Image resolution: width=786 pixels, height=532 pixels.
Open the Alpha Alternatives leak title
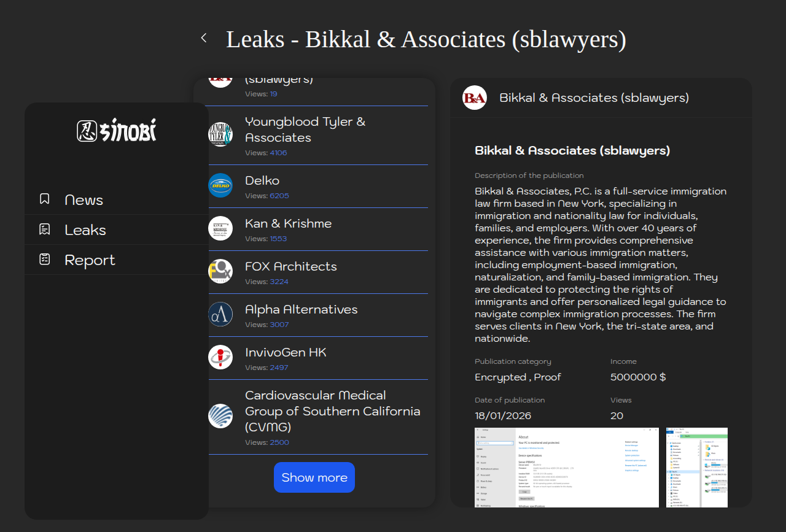click(x=301, y=309)
